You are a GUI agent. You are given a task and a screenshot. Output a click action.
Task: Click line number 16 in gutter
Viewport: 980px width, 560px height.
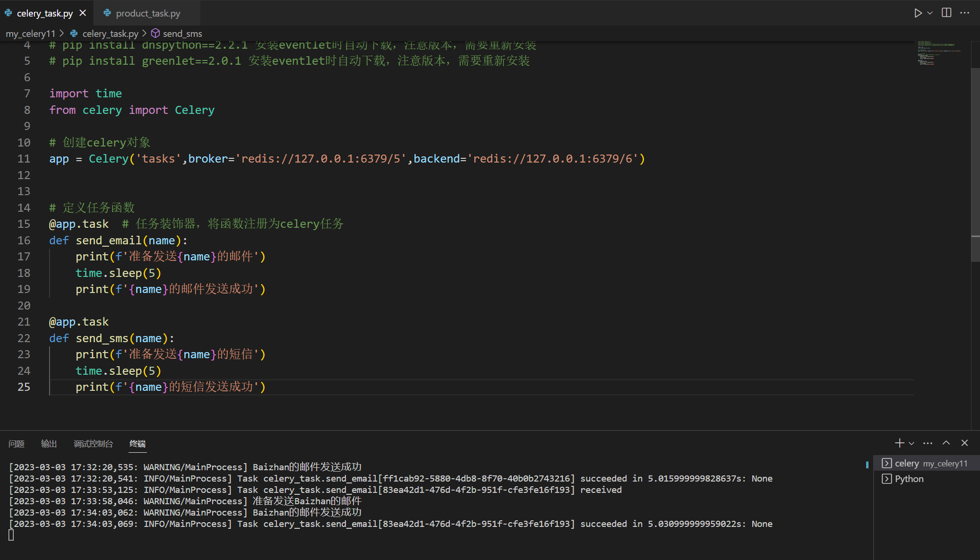tap(24, 241)
